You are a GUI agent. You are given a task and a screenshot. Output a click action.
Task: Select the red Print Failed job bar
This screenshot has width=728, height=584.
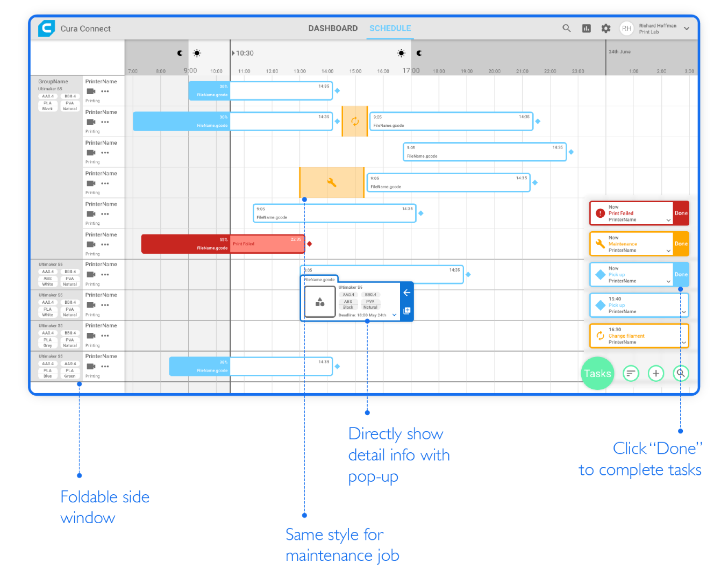click(223, 244)
